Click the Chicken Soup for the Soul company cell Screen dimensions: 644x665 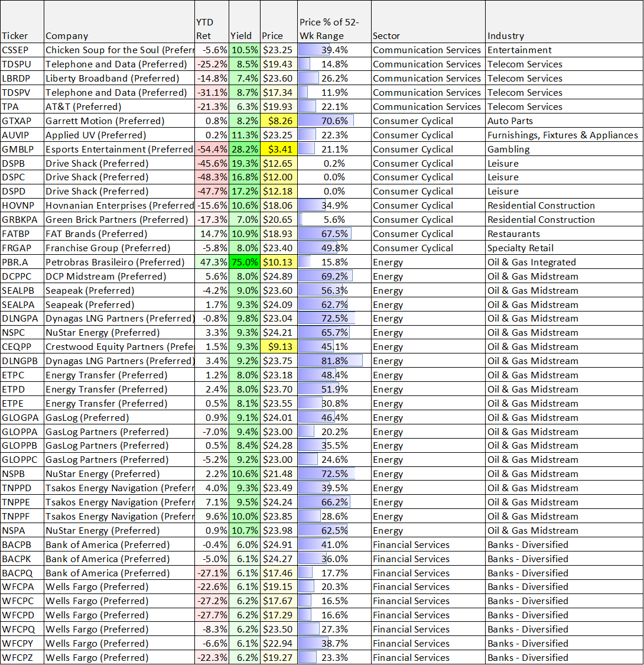(119, 50)
